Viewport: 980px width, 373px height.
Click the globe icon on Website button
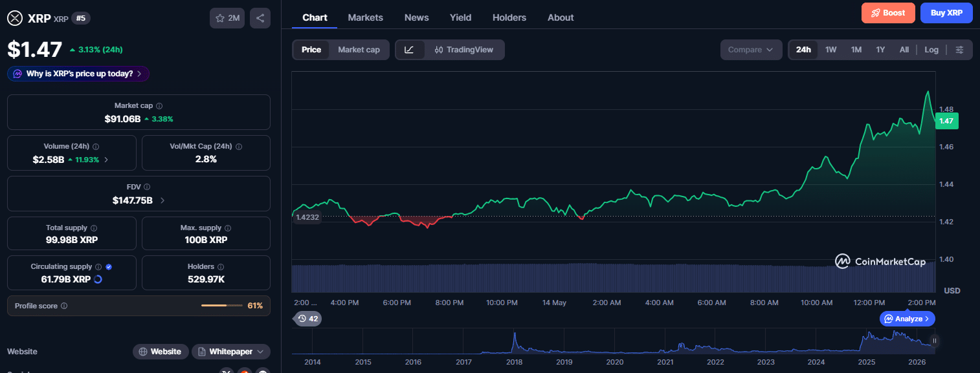143,352
